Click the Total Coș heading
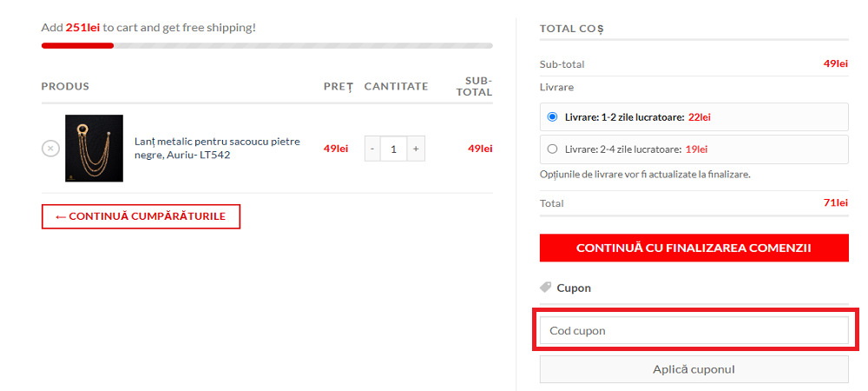Image resolution: width=868 pixels, height=391 pixels. [571, 29]
